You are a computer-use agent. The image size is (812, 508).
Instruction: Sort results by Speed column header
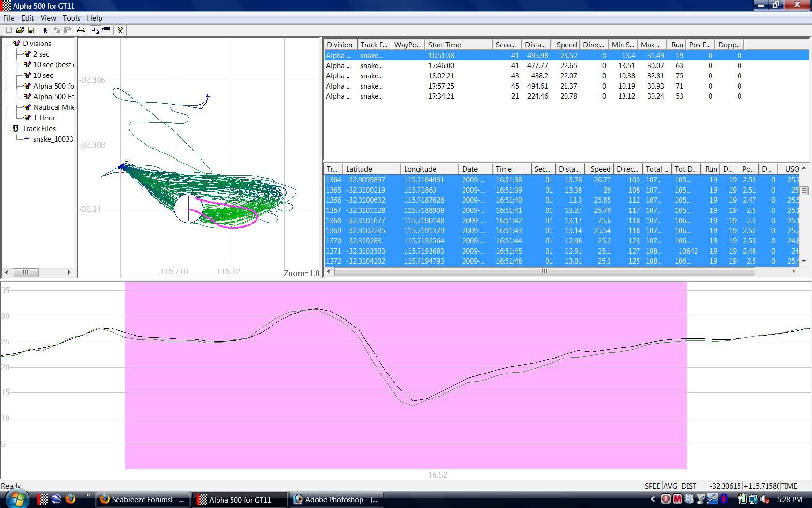pyautogui.click(x=565, y=45)
